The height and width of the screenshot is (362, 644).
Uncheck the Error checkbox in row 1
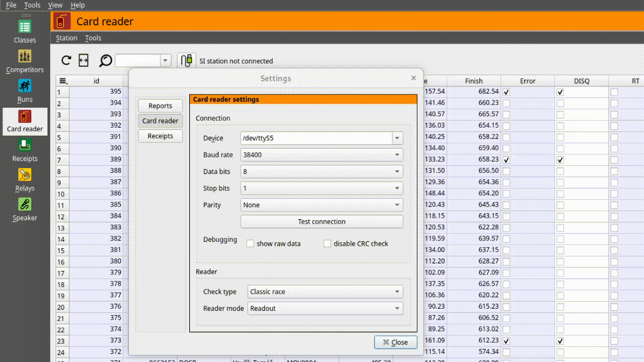coord(506,92)
